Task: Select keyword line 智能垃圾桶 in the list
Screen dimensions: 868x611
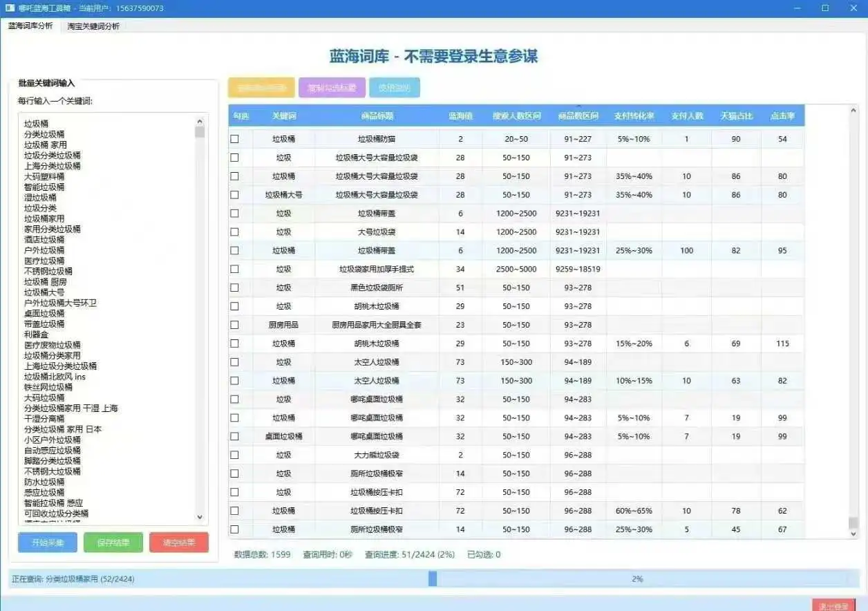Action: (x=44, y=187)
